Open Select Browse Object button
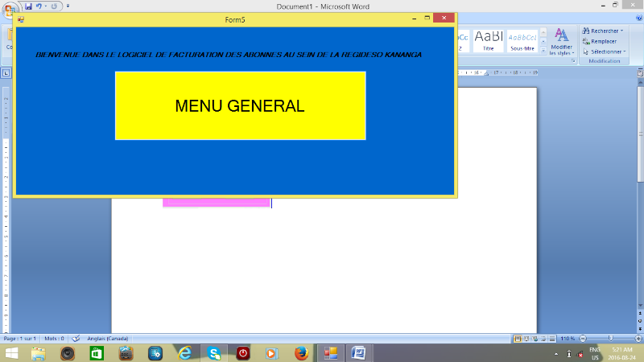The height and width of the screenshot is (362, 644). 640,321
